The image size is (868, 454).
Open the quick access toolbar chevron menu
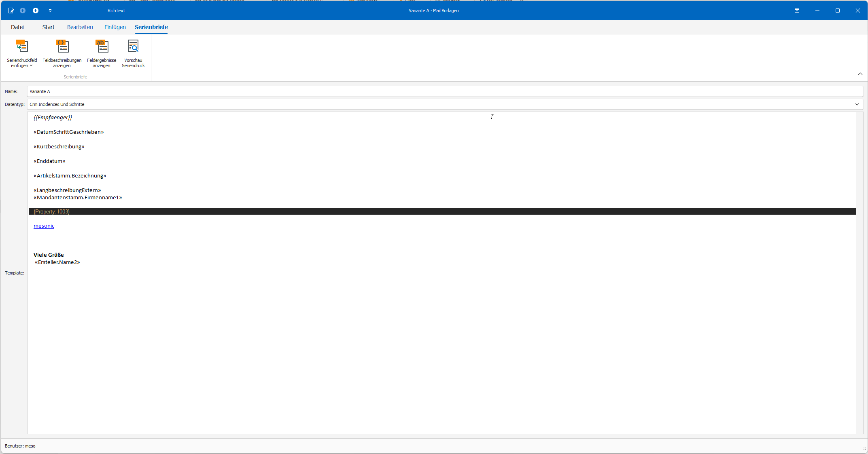pos(50,11)
